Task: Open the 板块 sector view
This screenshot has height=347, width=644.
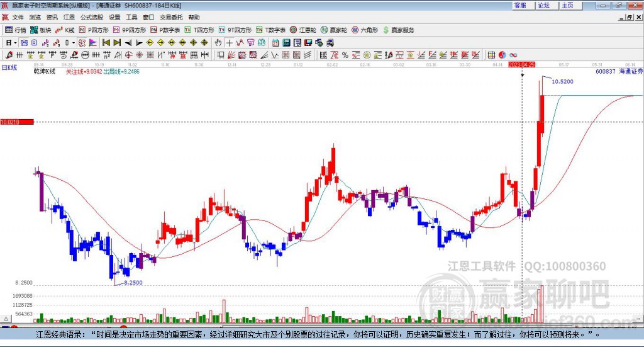Action: pos(41,30)
